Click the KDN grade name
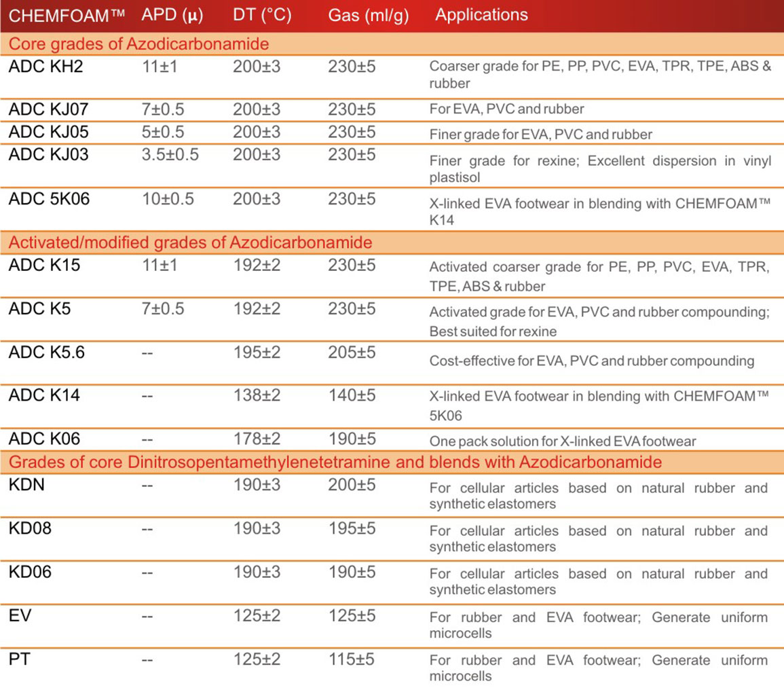This screenshot has height=692, width=784. (26, 485)
